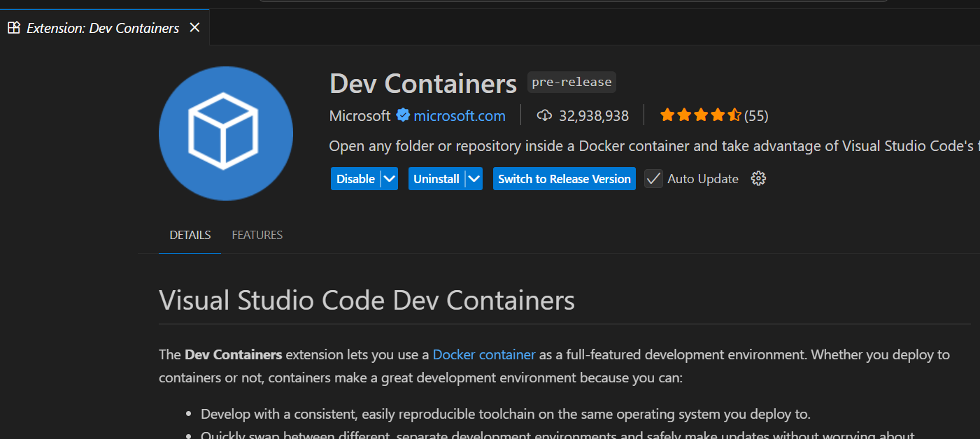Click the Dev Containers extension title
Image resolution: width=980 pixels, height=439 pixels.
point(423,84)
